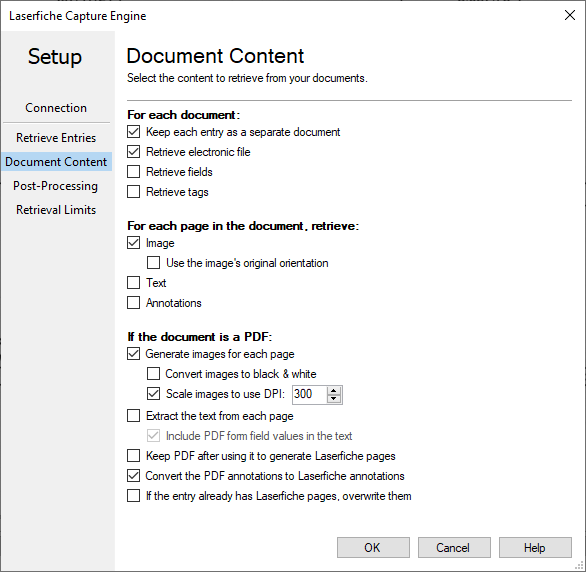Open the Retrieval Limits page

pos(56,210)
